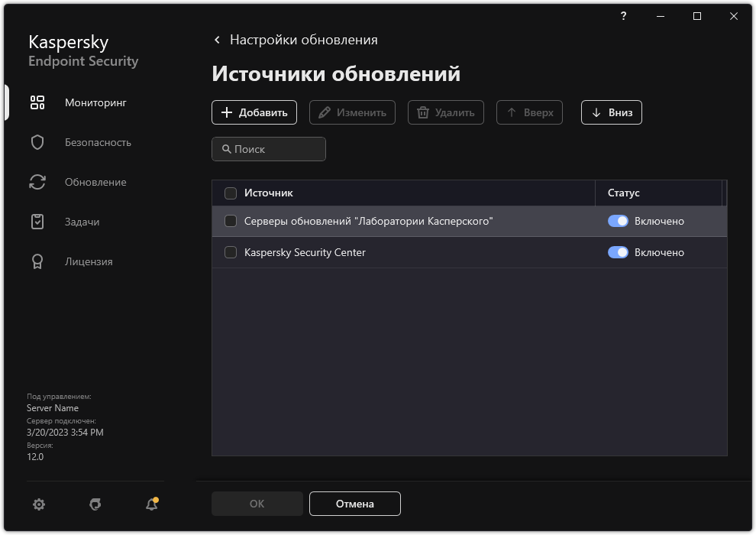
Task: Click the notifications bell icon
Action: (x=150, y=505)
